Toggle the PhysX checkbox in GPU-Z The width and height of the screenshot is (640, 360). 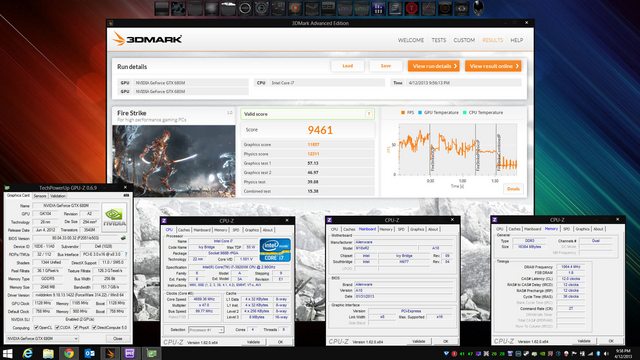click(76, 327)
